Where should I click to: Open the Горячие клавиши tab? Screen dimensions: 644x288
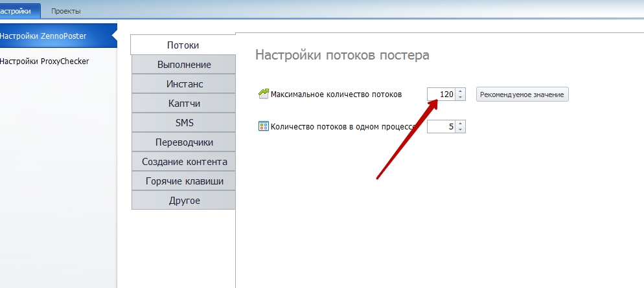tap(184, 181)
